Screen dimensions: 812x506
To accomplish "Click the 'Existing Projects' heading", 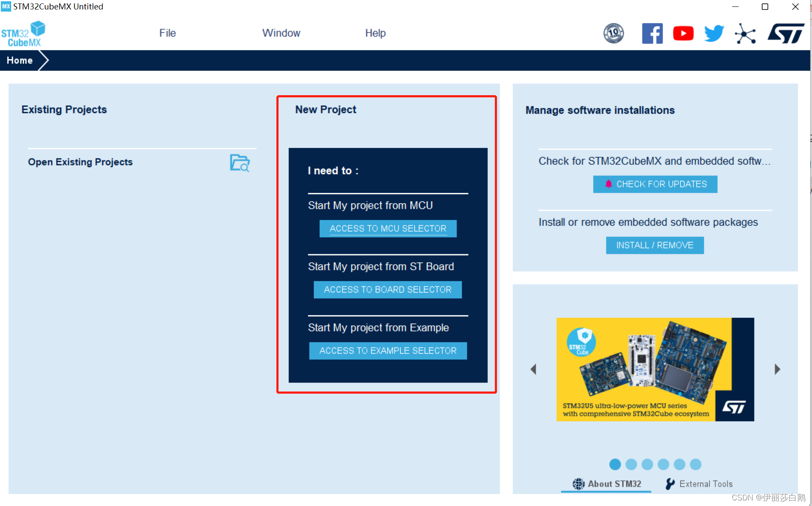I will [64, 110].
